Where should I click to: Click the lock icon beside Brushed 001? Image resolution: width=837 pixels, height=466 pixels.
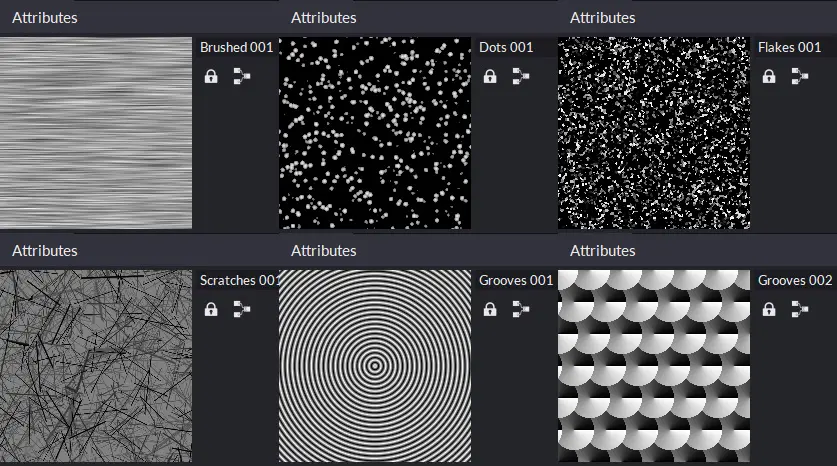211,76
